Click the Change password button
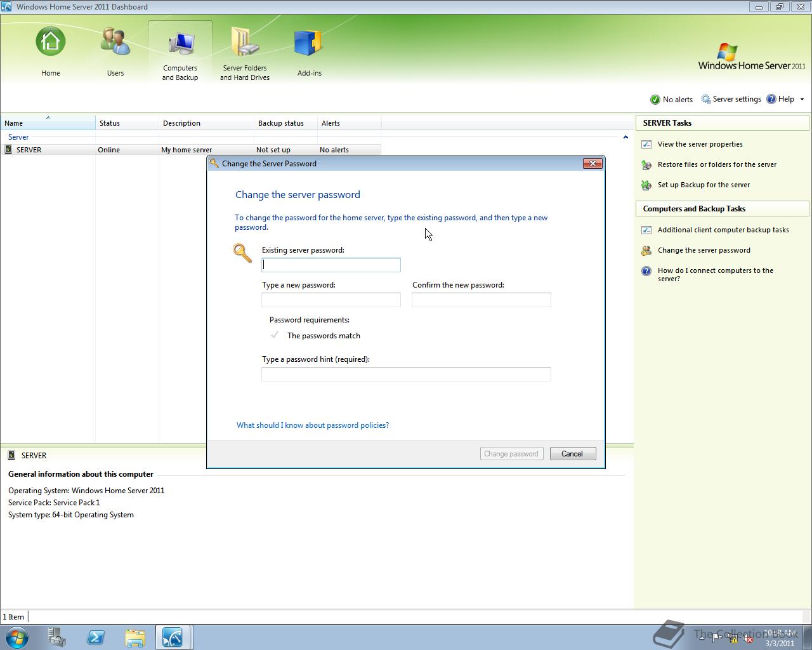Viewport: 812px width, 650px height. coord(511,453)
